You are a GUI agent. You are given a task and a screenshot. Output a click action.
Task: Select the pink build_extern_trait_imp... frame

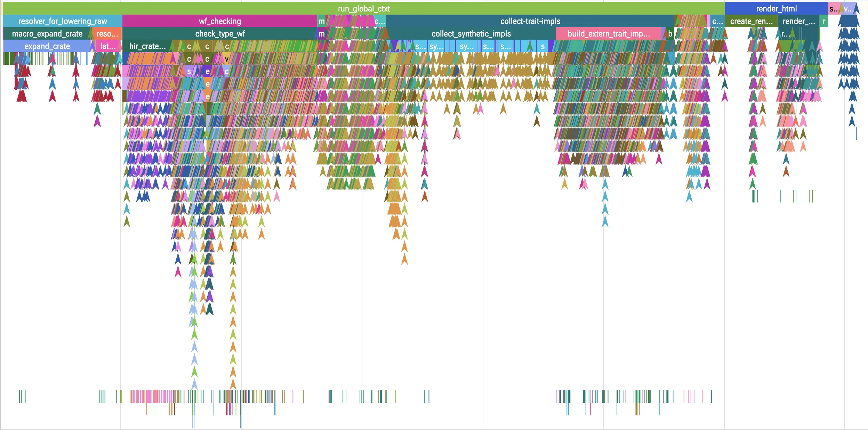pos(609,34)
